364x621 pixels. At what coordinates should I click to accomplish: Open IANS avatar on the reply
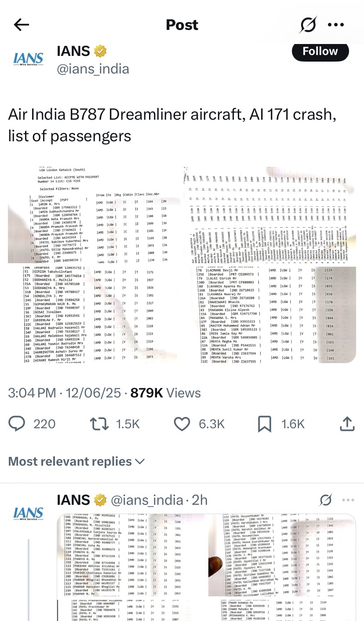click(x=28, y=513)
